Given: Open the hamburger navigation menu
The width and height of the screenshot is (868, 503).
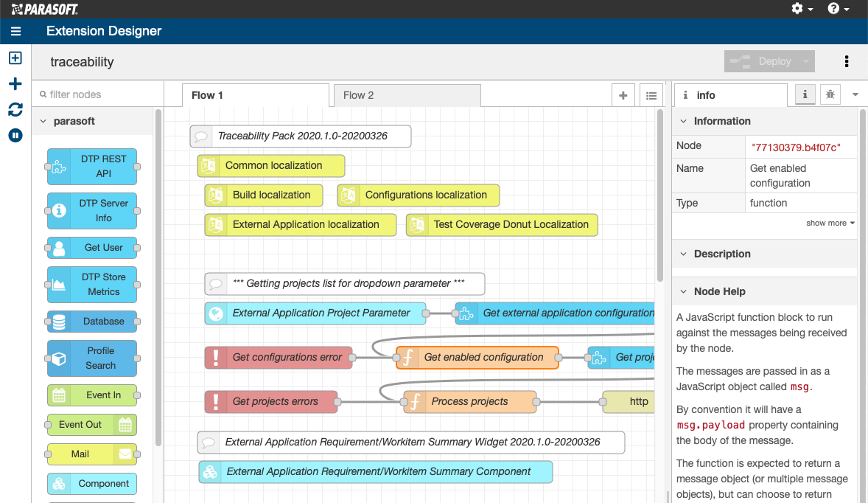Looking at the screenshot, I should point(15,32).
